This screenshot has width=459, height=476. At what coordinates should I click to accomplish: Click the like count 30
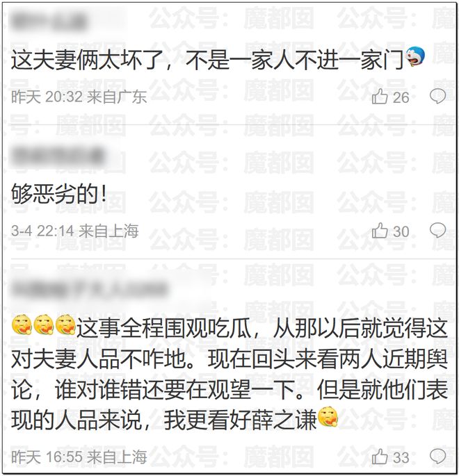point(401,231)
